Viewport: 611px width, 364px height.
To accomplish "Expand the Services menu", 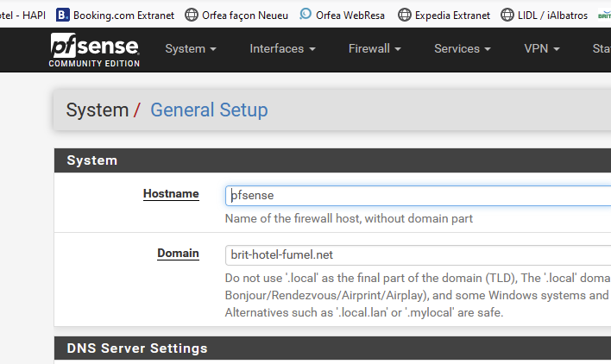I will [463, 48].
